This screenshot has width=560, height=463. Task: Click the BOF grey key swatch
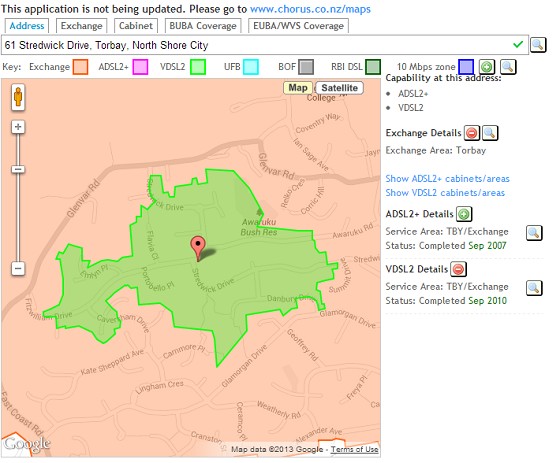pyautogui.click(x=306, y=67)
